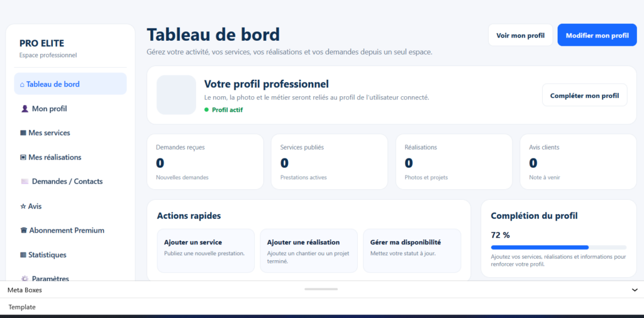
Task: Click the Mettez votre statut à jour text
Action: [x=403, y=253]
